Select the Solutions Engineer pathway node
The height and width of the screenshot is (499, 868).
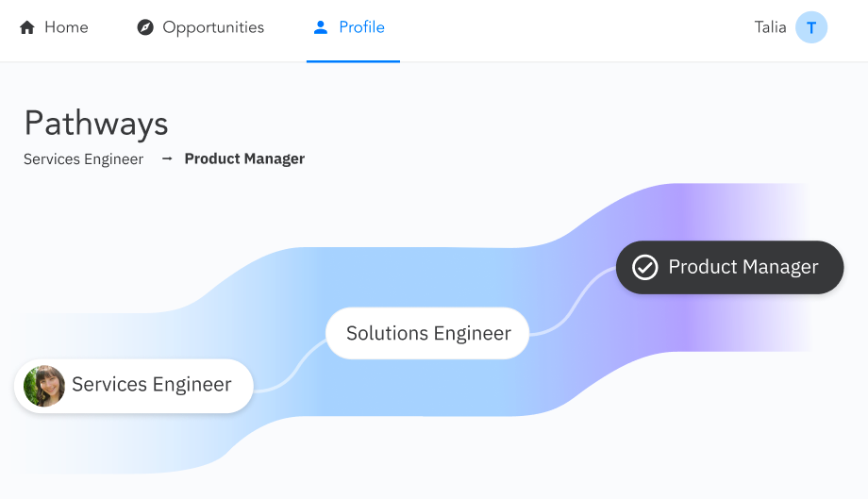pos(428,333)
